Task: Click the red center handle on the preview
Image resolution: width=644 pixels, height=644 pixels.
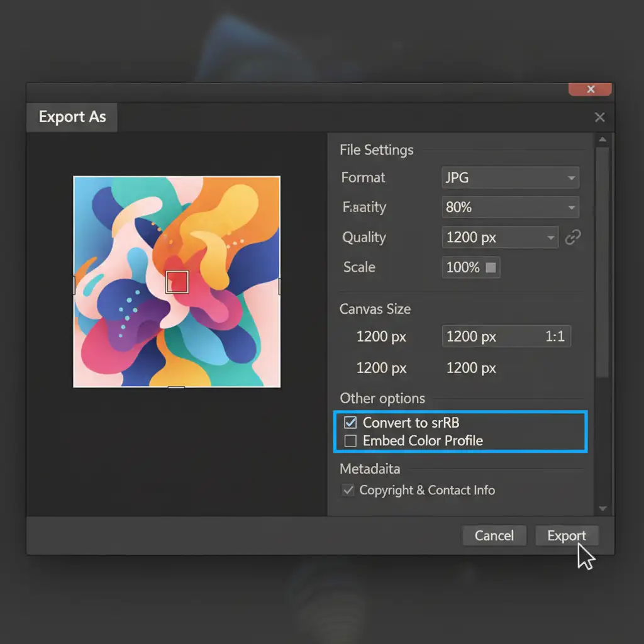Action: [177, 282]
